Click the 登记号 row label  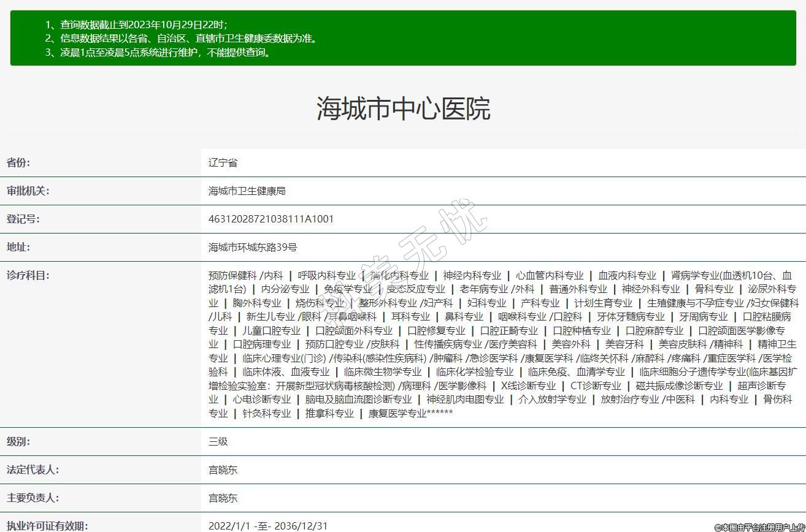[x=23, y=219]
